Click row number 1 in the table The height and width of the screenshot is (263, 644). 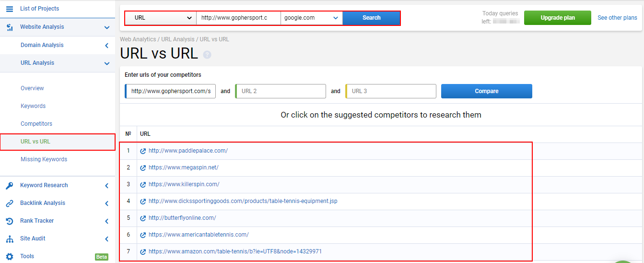[x=128, y=151]
